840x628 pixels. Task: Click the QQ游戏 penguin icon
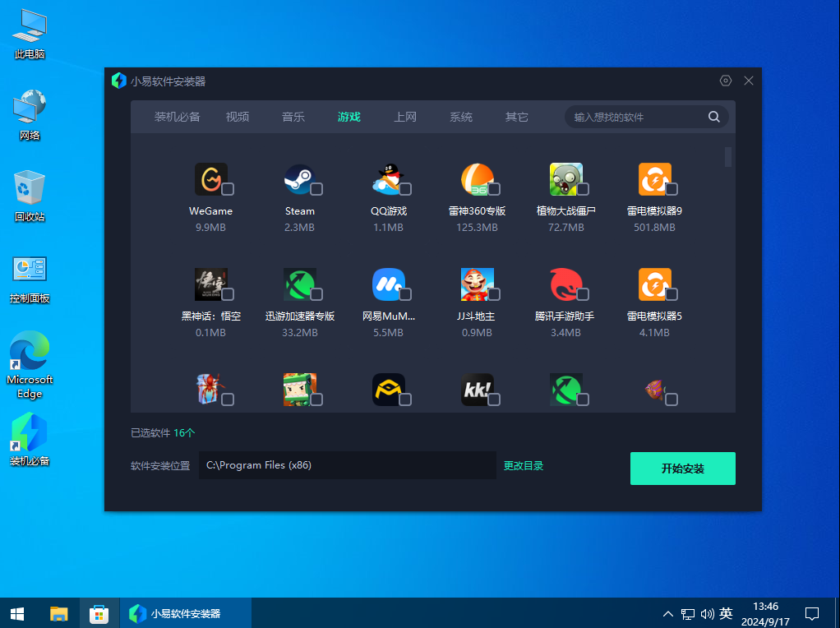pyautogui.click(x=389, y=179)
